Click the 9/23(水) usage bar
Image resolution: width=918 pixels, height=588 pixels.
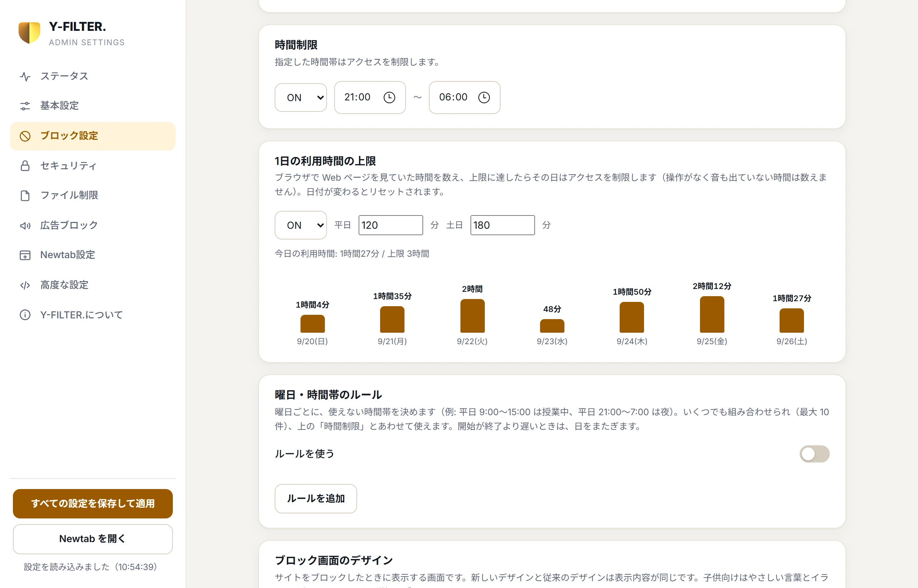552,326
